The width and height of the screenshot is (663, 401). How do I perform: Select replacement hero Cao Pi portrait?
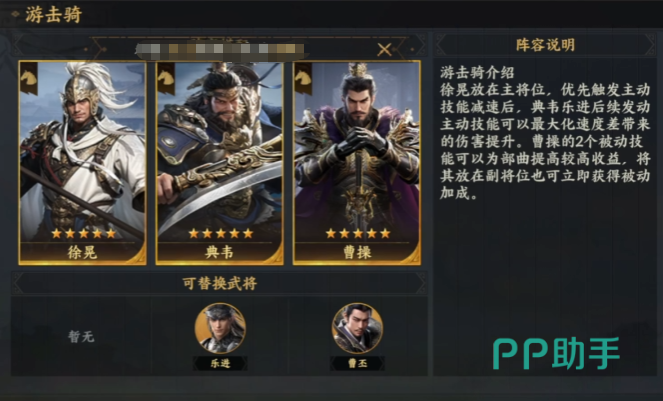pyautogui.click(x=357, y=328)
